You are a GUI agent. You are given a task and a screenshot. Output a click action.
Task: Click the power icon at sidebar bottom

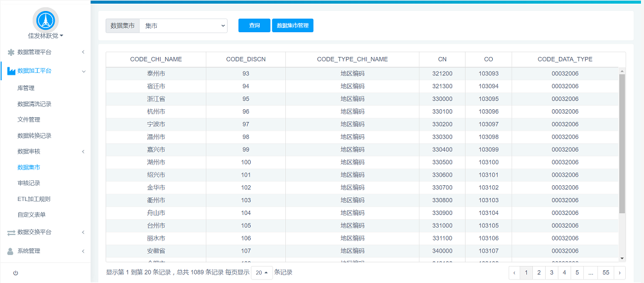pos(15,273)
